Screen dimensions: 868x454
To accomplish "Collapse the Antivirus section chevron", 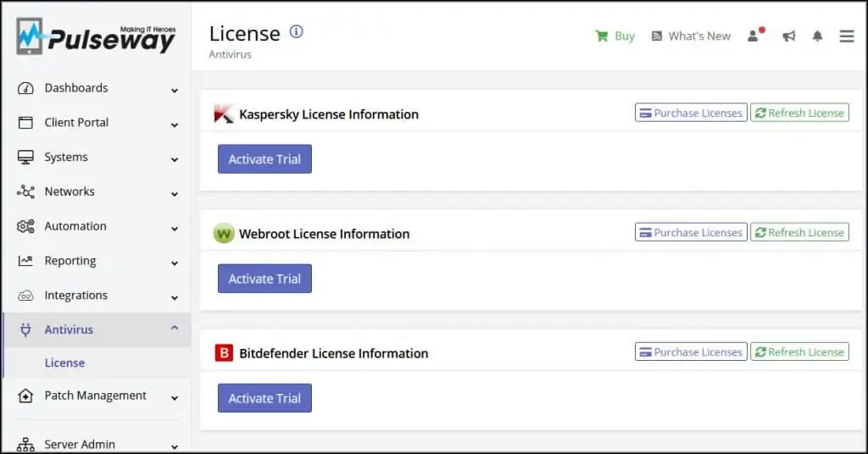I will pos(175,328).
